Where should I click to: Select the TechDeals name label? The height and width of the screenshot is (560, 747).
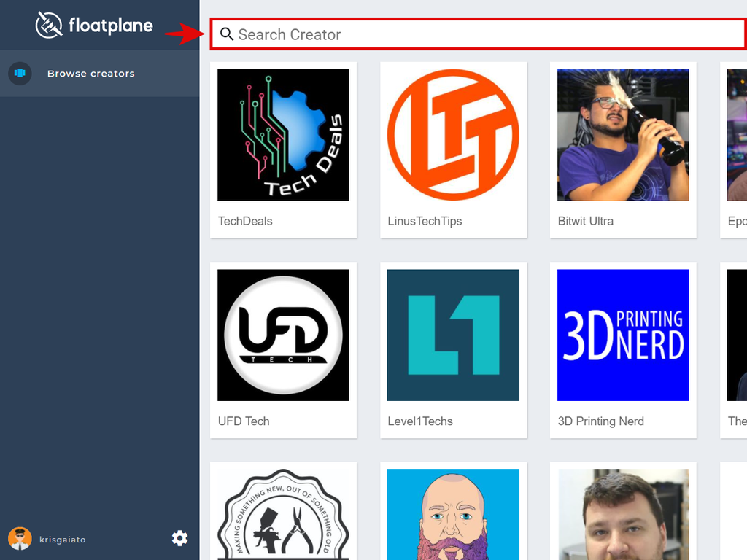coord(245,221)
